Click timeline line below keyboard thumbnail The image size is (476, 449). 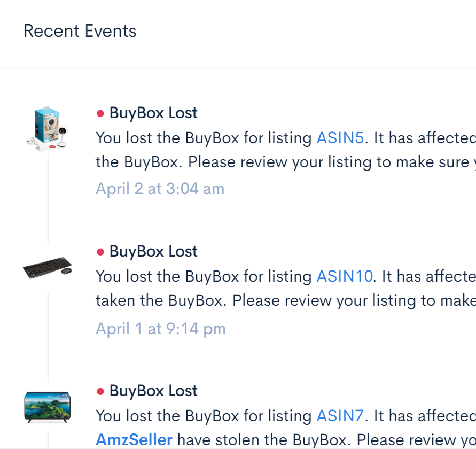[48, 337]
